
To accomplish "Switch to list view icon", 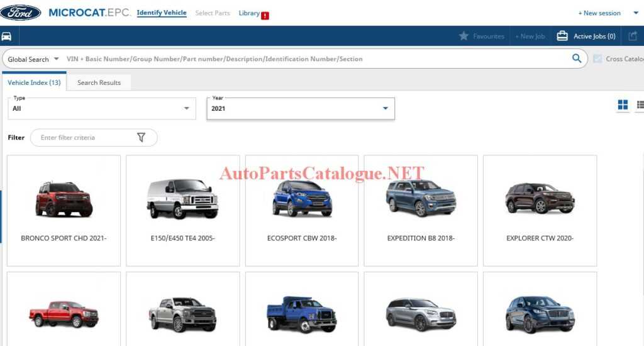I will tap(640, 105).
